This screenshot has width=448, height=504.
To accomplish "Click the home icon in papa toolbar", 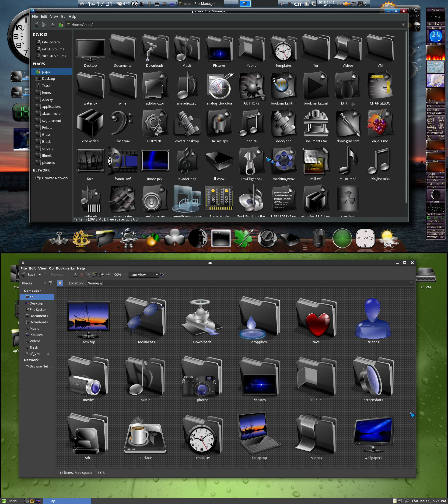I will [61, 25].
